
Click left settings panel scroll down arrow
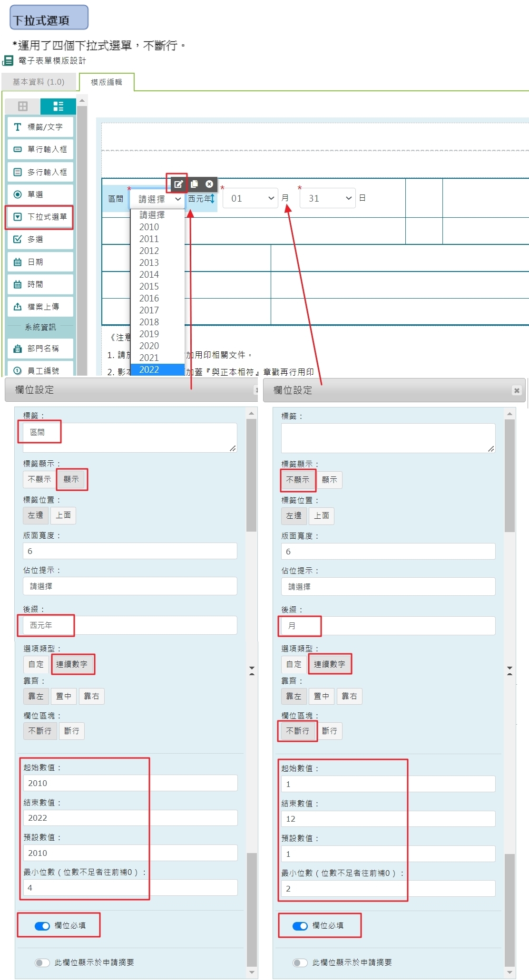[x=252, y=972]
